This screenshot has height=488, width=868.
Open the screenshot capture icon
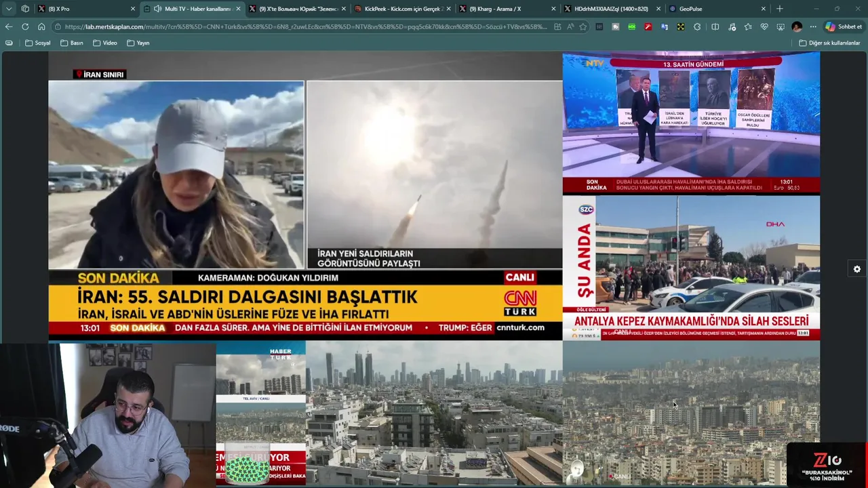781,26
